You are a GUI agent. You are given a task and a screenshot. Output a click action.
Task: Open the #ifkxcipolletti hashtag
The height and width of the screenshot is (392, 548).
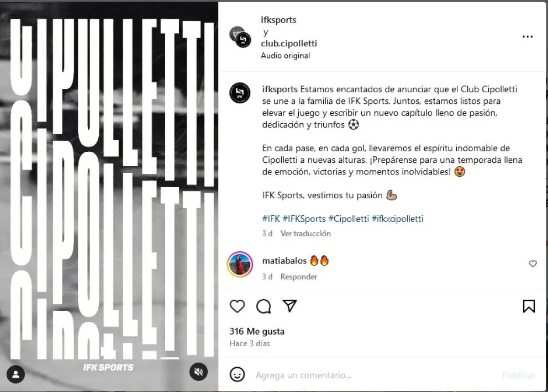click(397, 219)
